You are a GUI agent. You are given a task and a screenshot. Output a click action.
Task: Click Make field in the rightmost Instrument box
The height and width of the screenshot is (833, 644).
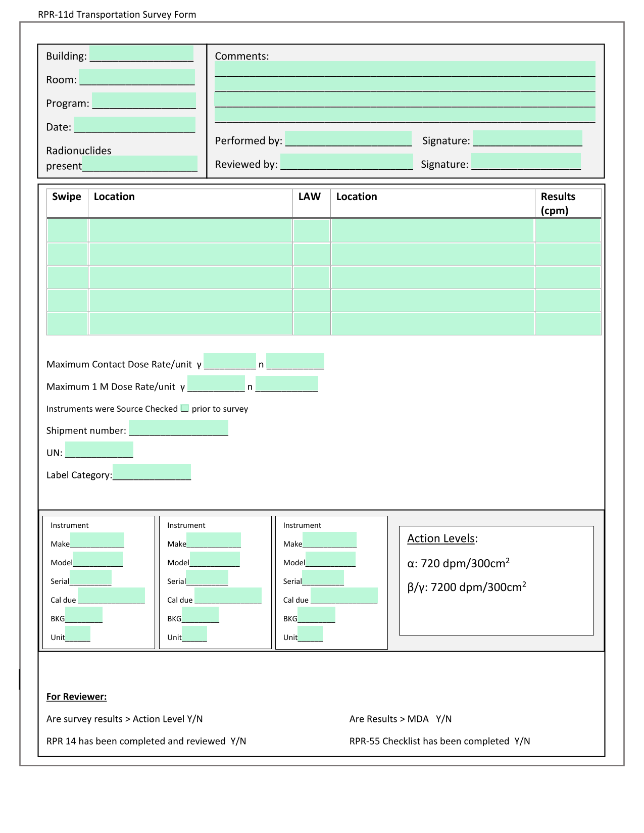(x=329, y=541)
